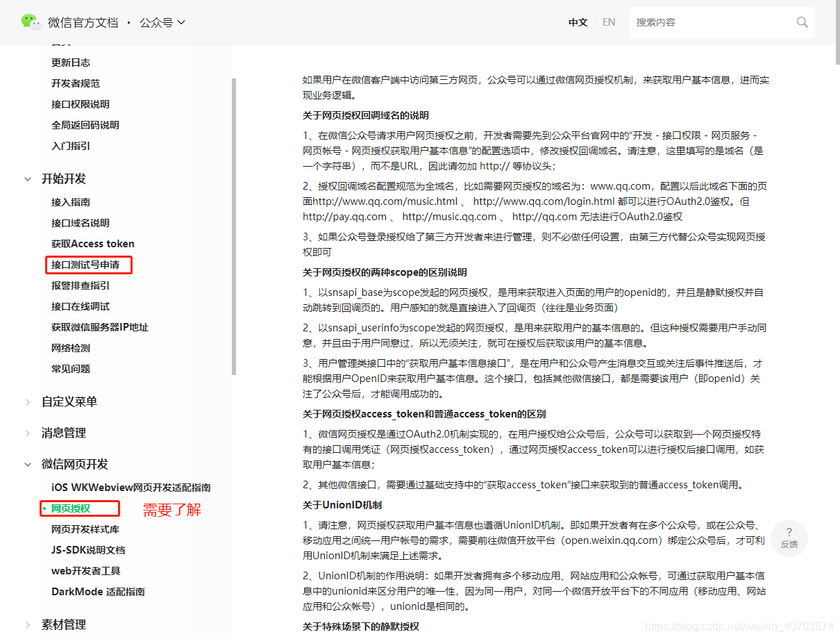
Task: Click the text http://www.qq.com/login.html
Action: click(544, 201)
